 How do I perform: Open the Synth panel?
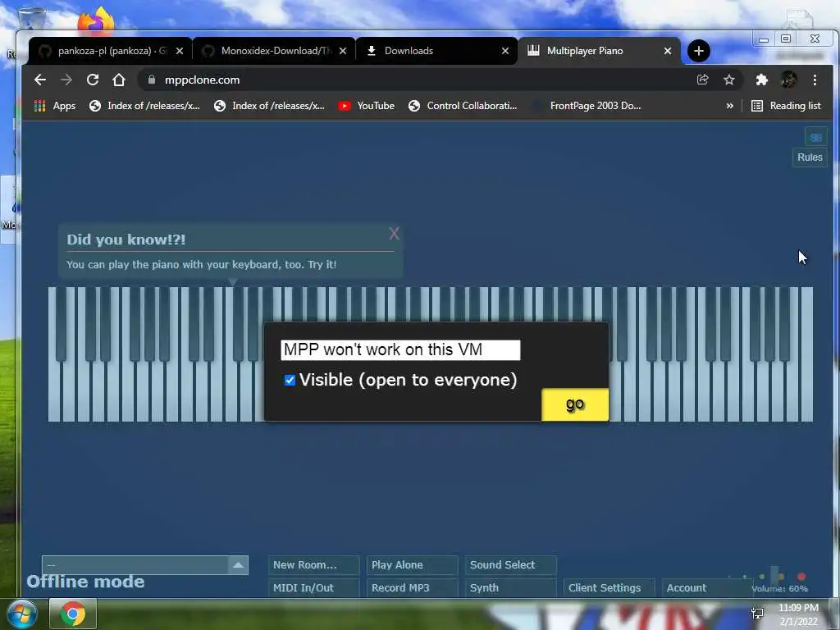click(x=510, y=587)
